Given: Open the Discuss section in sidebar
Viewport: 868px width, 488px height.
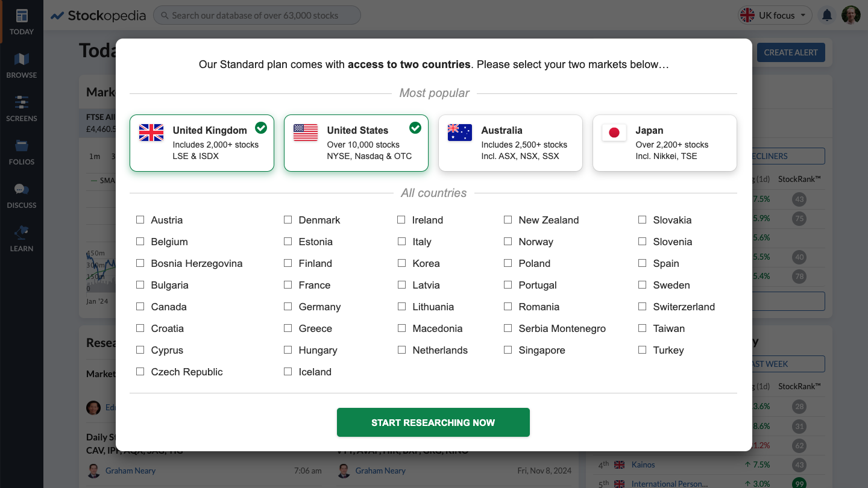Looking at the screenshot, I should click(x=22, y=195).
